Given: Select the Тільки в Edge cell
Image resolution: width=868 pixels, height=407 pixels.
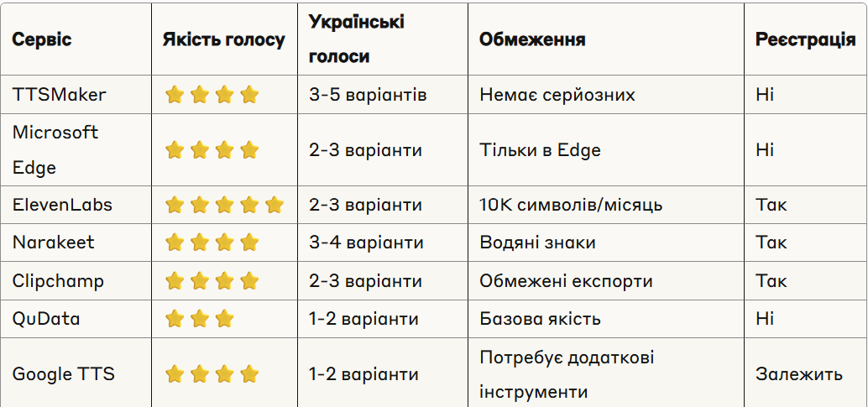Looking at the screenshot, I should (x=541, y=150).
